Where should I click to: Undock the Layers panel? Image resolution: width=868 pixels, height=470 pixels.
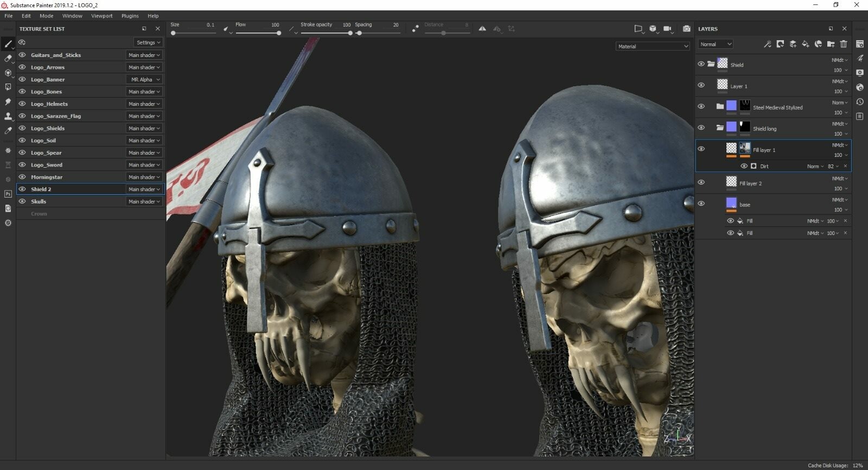tap(831, 29)
